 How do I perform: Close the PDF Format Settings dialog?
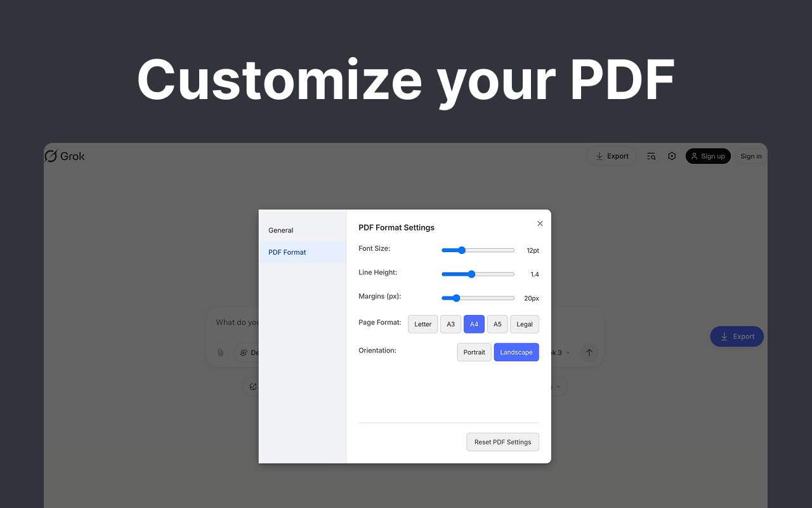(x=540, y=224)
